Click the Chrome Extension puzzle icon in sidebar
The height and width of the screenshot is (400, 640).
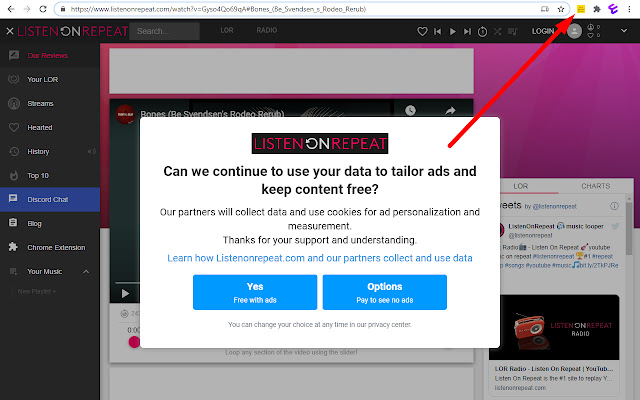pos(13,247)
